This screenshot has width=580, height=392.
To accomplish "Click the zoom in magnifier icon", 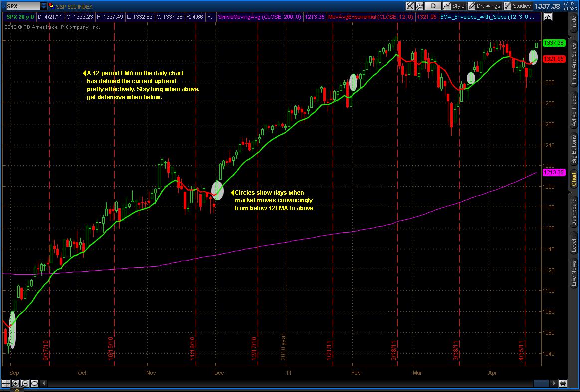I will click(15, 383).
